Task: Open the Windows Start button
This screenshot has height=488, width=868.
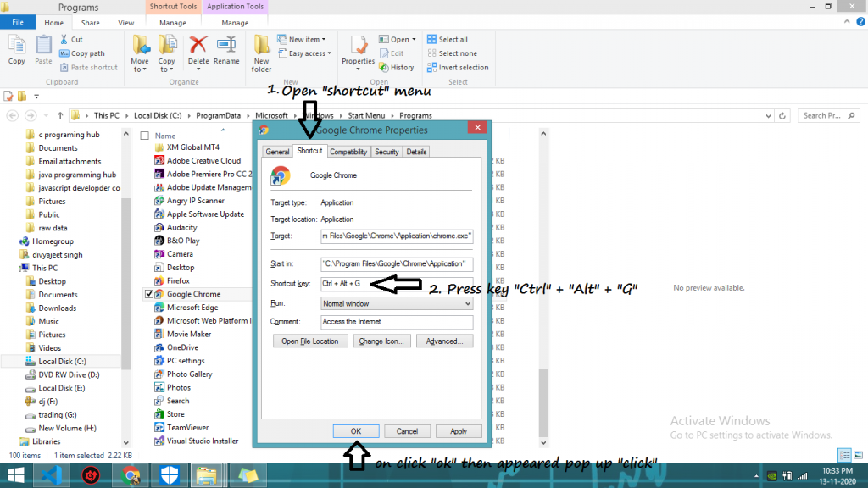Action: tap(15, 475)
